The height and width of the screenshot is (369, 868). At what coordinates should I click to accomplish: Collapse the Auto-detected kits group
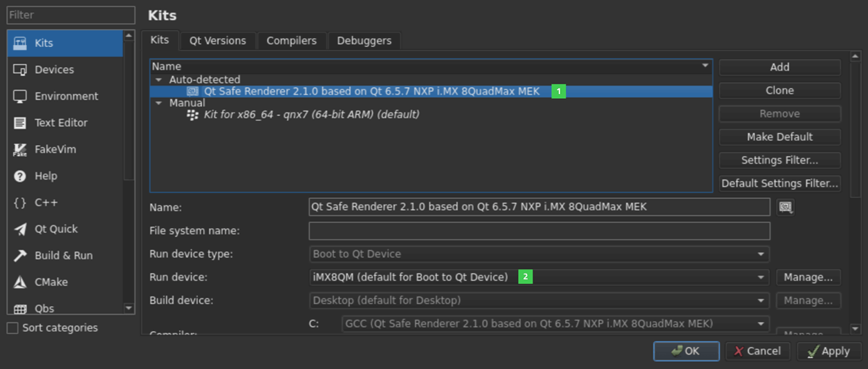tap(158, 79)
